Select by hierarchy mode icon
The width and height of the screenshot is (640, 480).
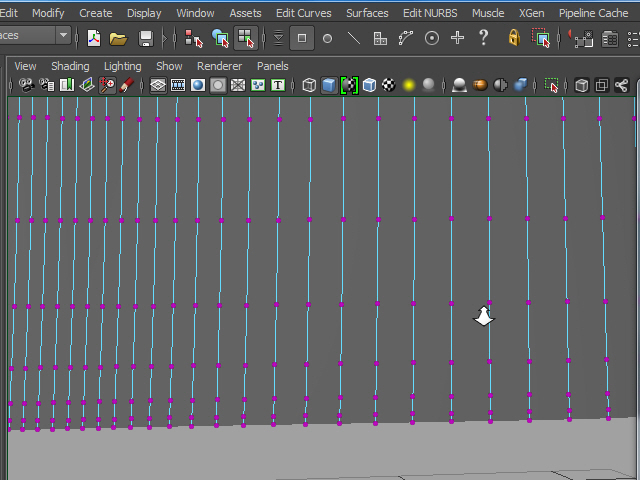194,38
